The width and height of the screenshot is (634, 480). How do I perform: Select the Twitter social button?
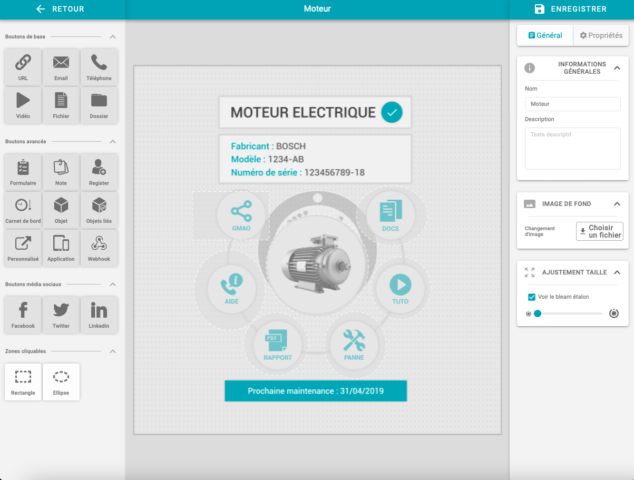point(61,314)
